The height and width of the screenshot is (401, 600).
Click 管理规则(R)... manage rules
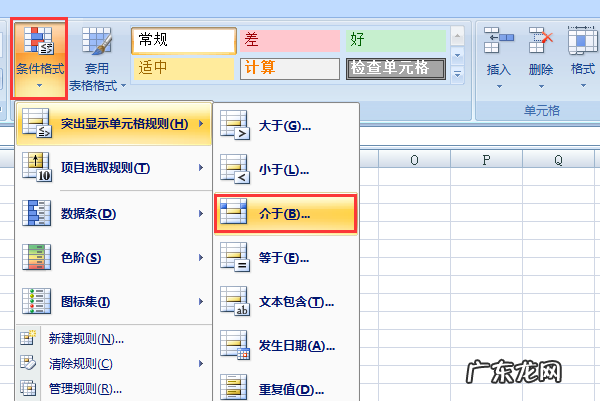point(95,388)
